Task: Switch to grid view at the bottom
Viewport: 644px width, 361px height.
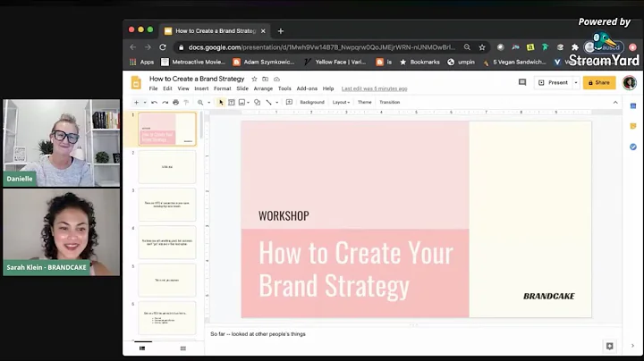Action: [x=183, y=348]
